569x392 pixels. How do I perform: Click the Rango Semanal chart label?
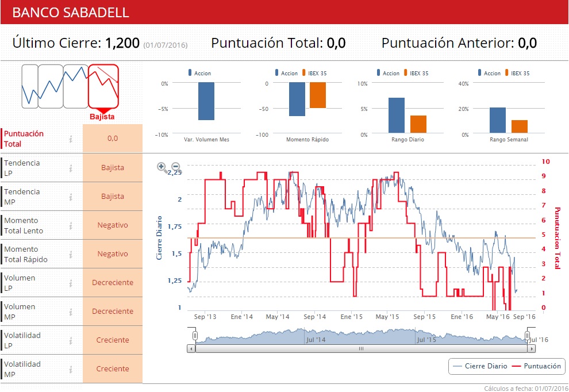[509, 139]
